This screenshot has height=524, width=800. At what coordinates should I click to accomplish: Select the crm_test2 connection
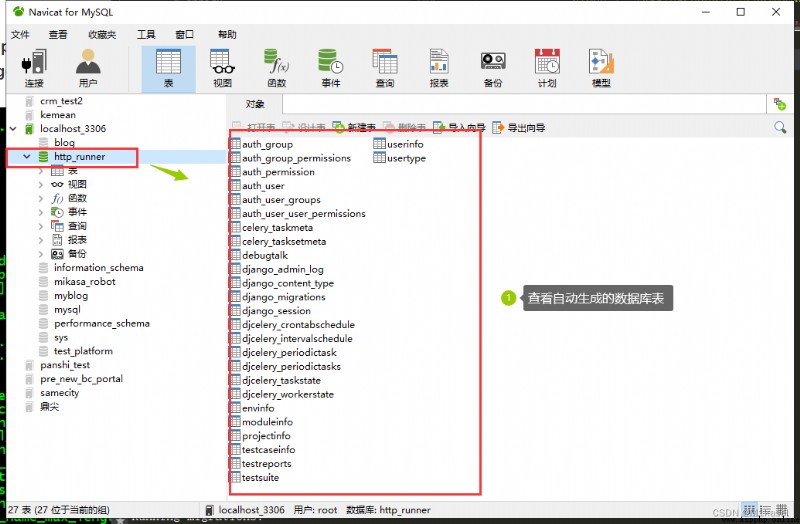(x=61, y=101)
